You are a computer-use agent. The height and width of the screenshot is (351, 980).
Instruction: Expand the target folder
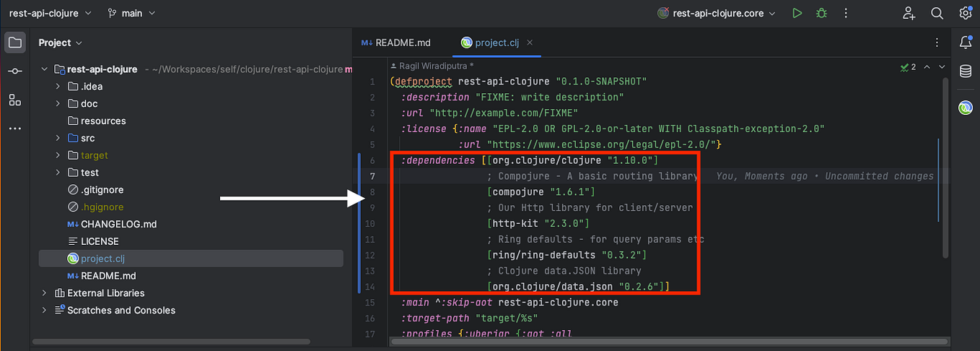(58, 155)
